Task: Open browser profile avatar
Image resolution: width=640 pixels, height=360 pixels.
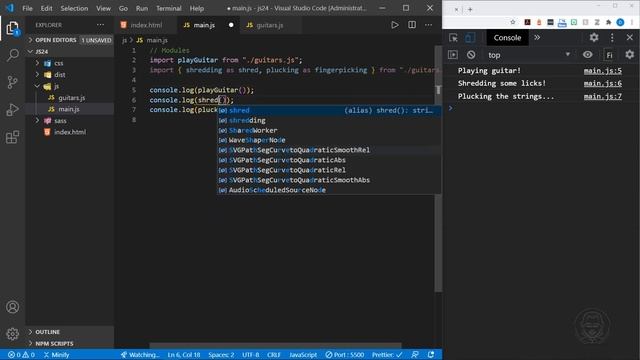Action: click(x=620, y=22)
